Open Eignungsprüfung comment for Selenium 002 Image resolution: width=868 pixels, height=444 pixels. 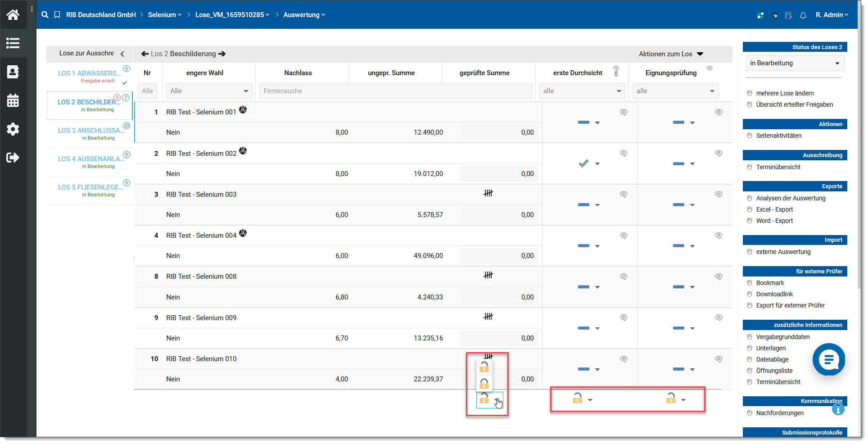click(719, 153)
